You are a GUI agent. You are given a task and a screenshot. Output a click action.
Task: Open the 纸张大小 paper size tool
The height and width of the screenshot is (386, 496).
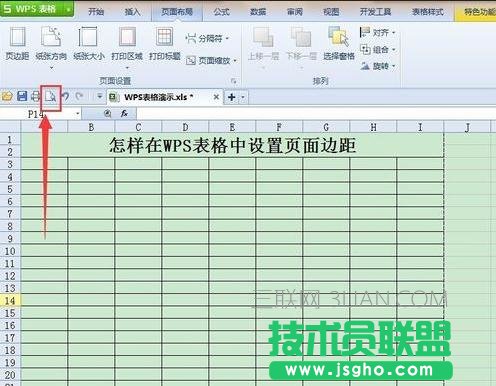tap(89, 43)
